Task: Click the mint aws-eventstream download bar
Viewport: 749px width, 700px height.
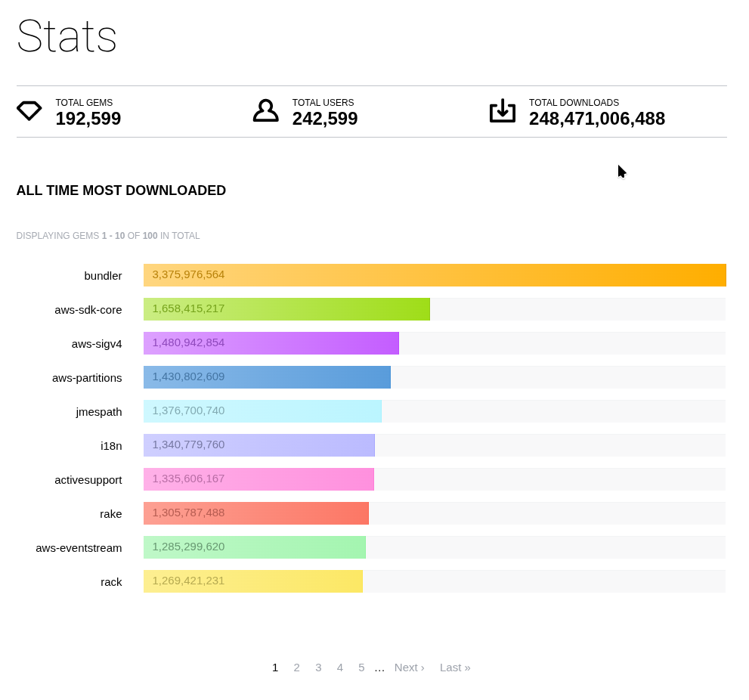Action: point(255,547)
